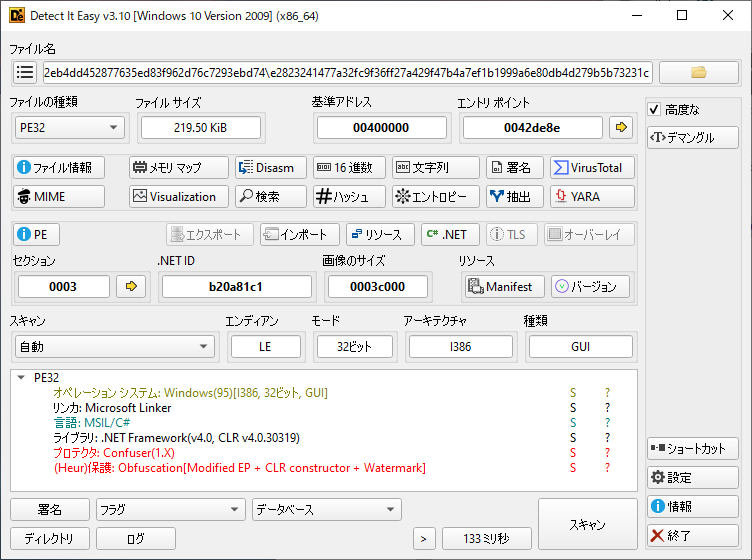Screen dimensions: 752x560
Task: Open the 検索 search tool
Action: pyautogui.click(x=270, y=197)
